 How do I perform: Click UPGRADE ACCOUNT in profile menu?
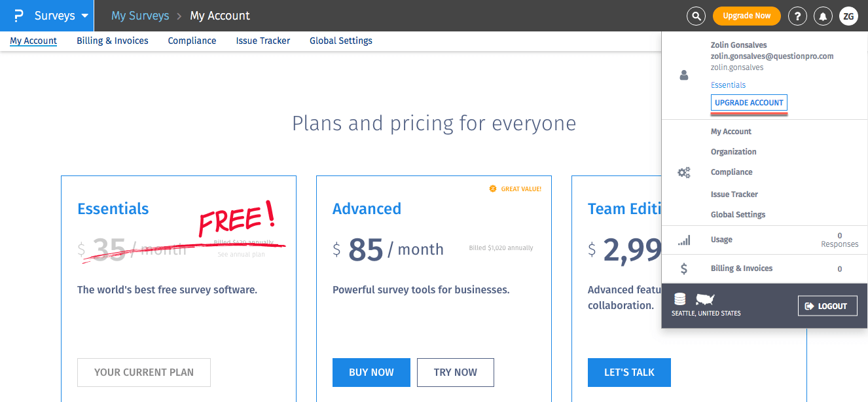pyautogui.click(x=749, y=103)
